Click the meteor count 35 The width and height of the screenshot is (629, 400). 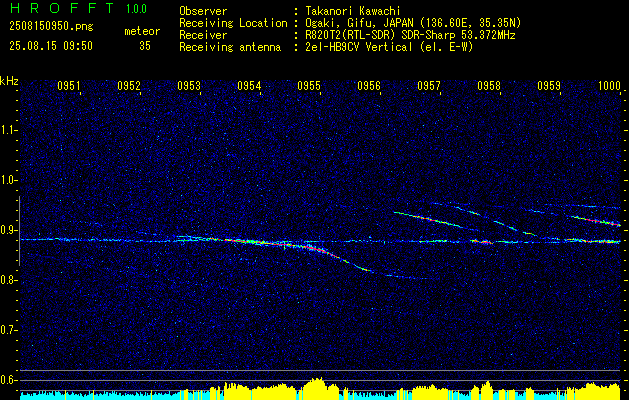tap(145, 46)
